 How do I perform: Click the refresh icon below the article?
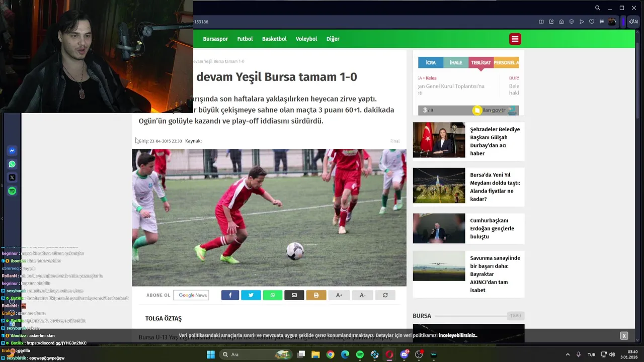click(385, 295)
